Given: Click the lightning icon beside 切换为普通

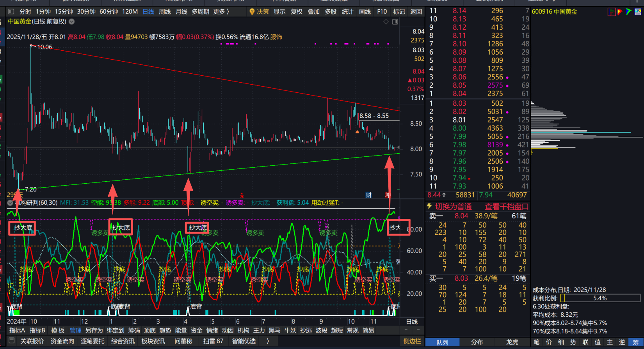Looking at the screenshot, I should 429,206.
